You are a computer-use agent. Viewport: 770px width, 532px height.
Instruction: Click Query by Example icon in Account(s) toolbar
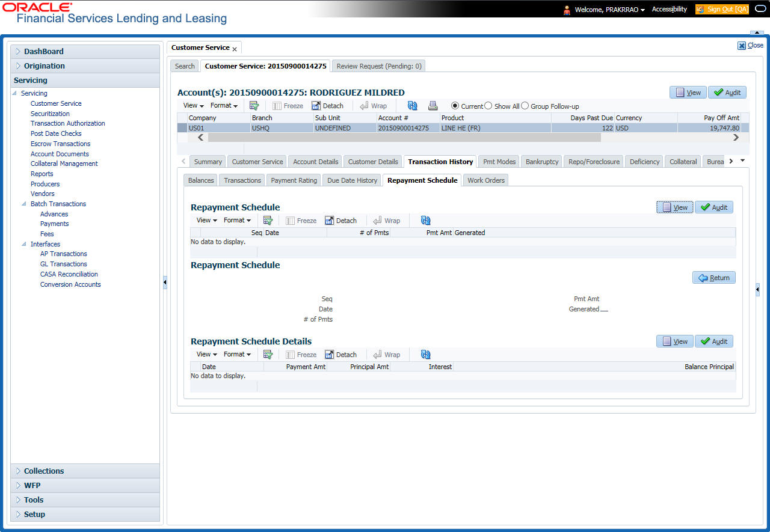point(254,106)
